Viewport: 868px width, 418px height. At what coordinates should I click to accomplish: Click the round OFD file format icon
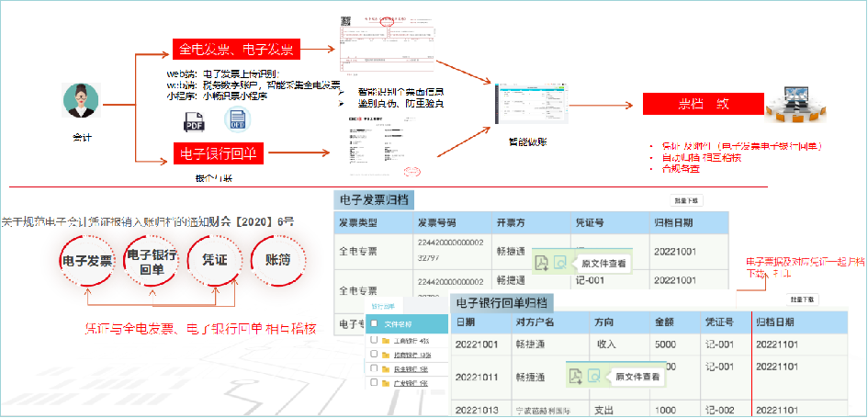(238, 120)
